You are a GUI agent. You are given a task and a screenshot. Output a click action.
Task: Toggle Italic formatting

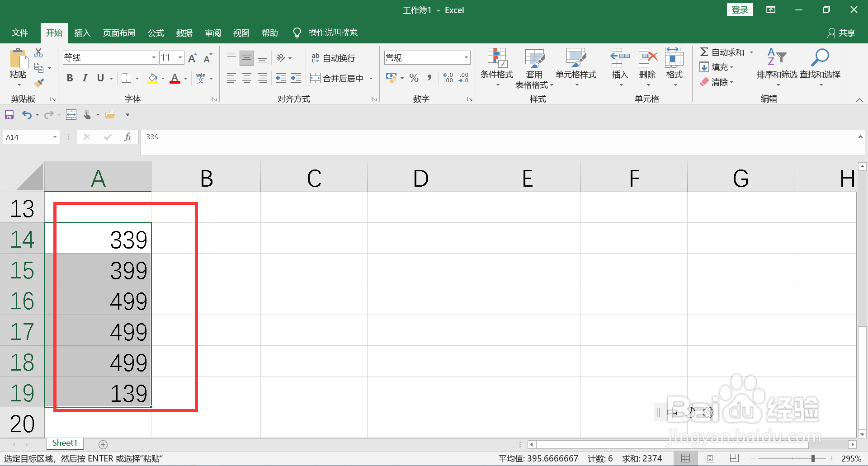click(85, 78)
